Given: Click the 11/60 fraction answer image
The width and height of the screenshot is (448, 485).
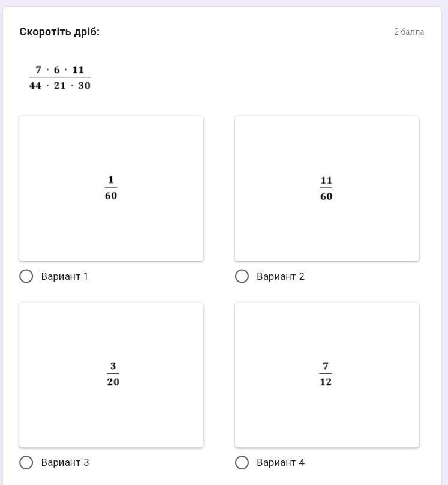Looking at the screenshot, I should tap(326, 188).
